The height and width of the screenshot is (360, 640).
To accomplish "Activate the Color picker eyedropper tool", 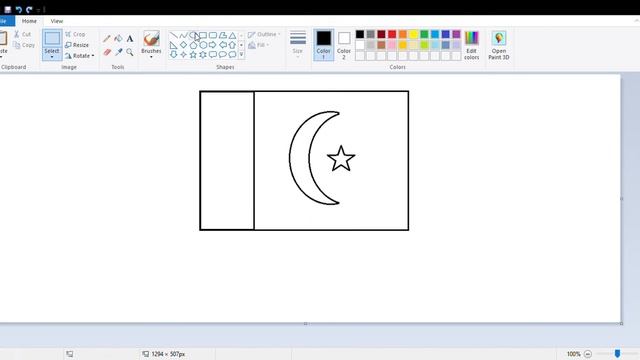I will click(x=118, y=52).
